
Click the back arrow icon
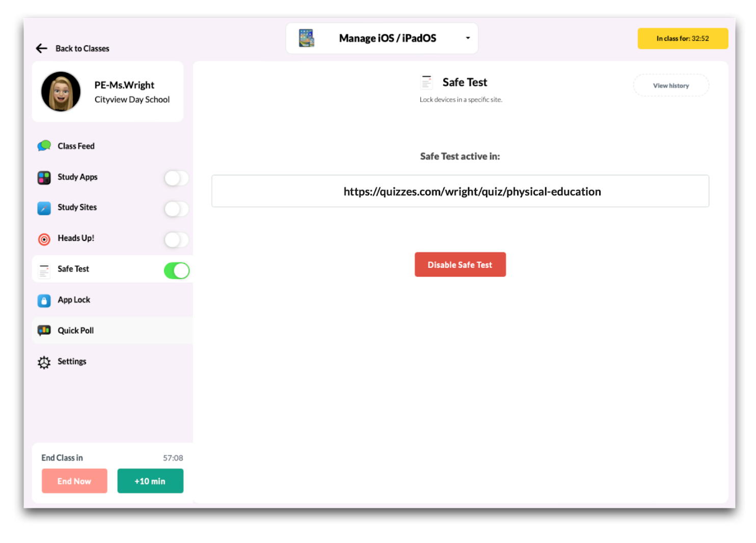42,48
